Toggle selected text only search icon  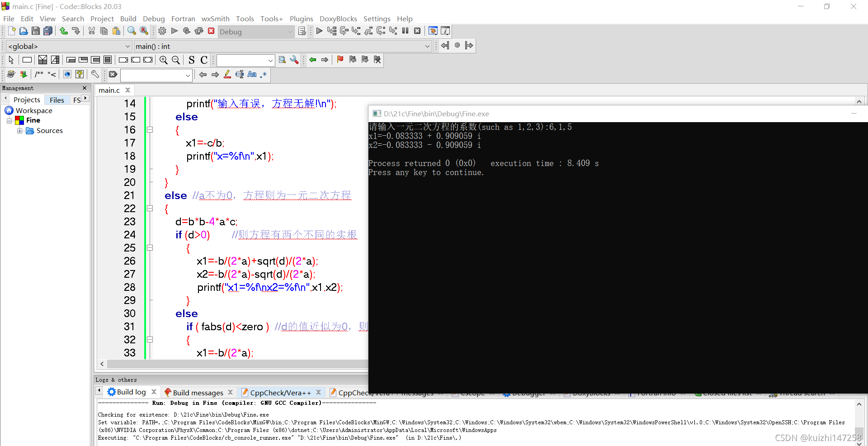[240, 74]
